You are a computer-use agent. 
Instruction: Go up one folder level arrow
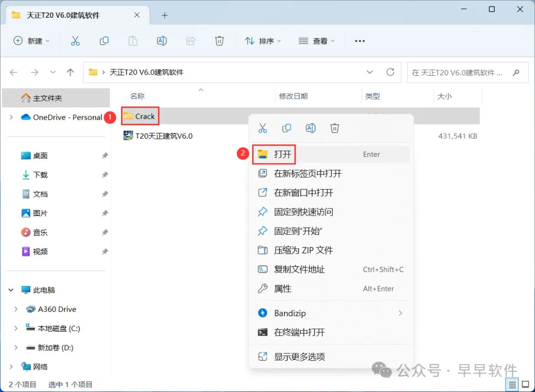click(x=70, y=72)
